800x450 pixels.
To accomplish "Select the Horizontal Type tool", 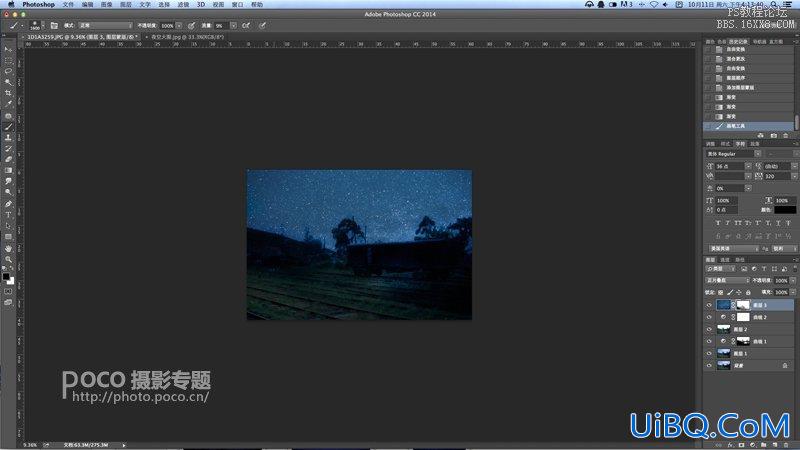I will click(x=8, y=215).
